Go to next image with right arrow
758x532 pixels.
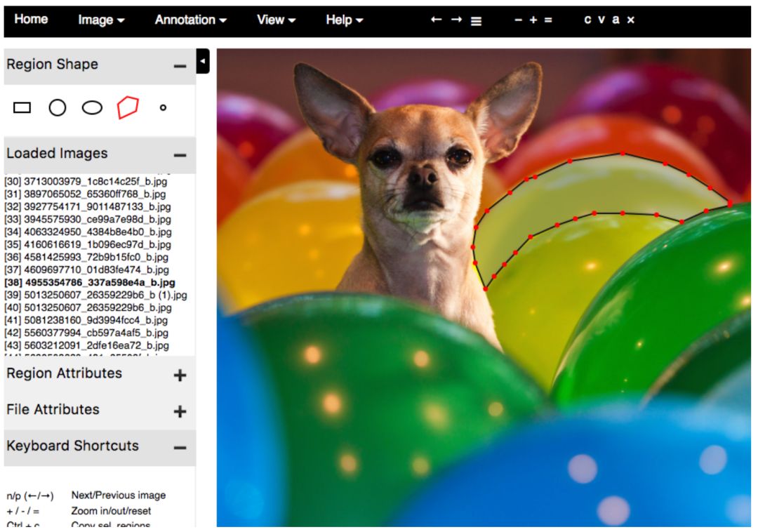coord(456,20)
